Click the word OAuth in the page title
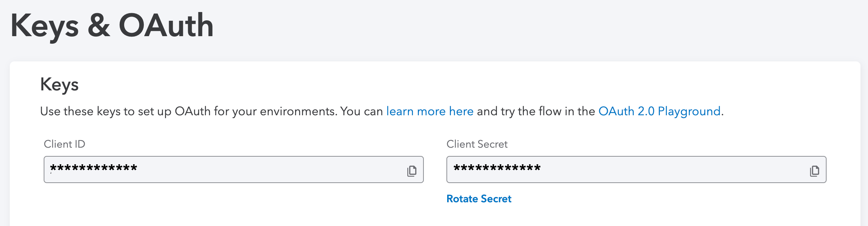Screen dimensions: 868x226 [x=166, y=25]
